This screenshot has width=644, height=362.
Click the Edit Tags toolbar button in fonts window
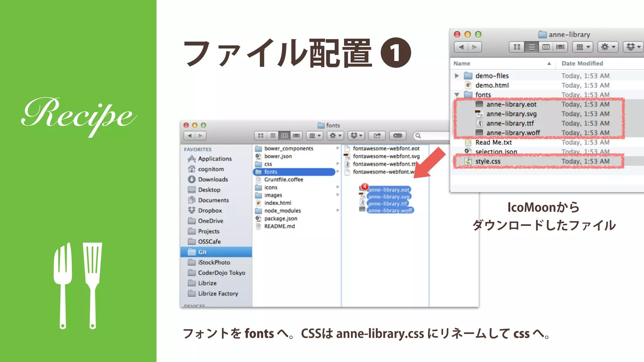[x=397, y=136]
